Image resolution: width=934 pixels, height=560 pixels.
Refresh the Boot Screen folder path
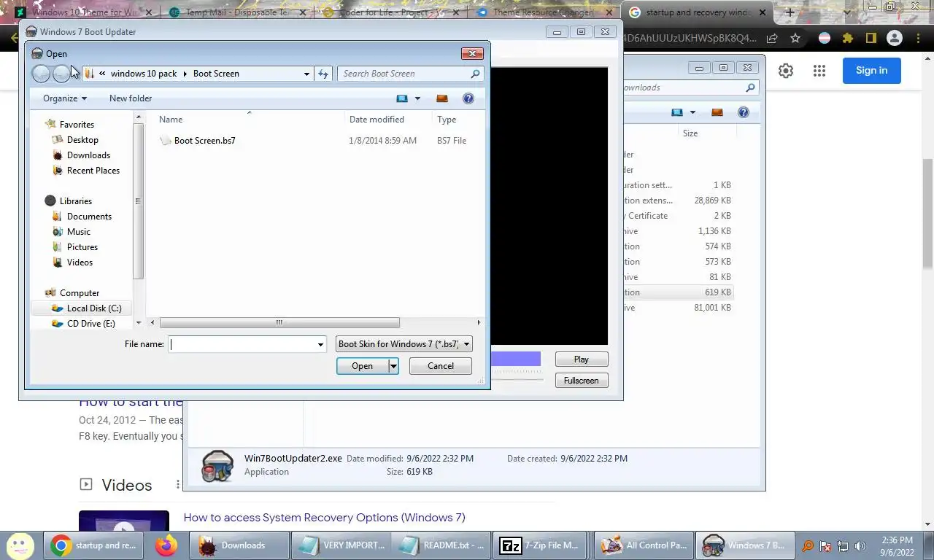click(323, 74)
